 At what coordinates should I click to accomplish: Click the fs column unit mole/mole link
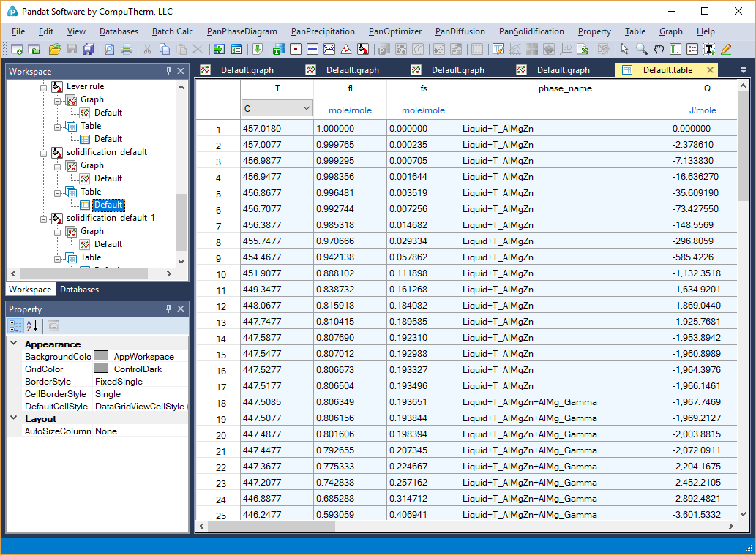click(x=423, y=110)
